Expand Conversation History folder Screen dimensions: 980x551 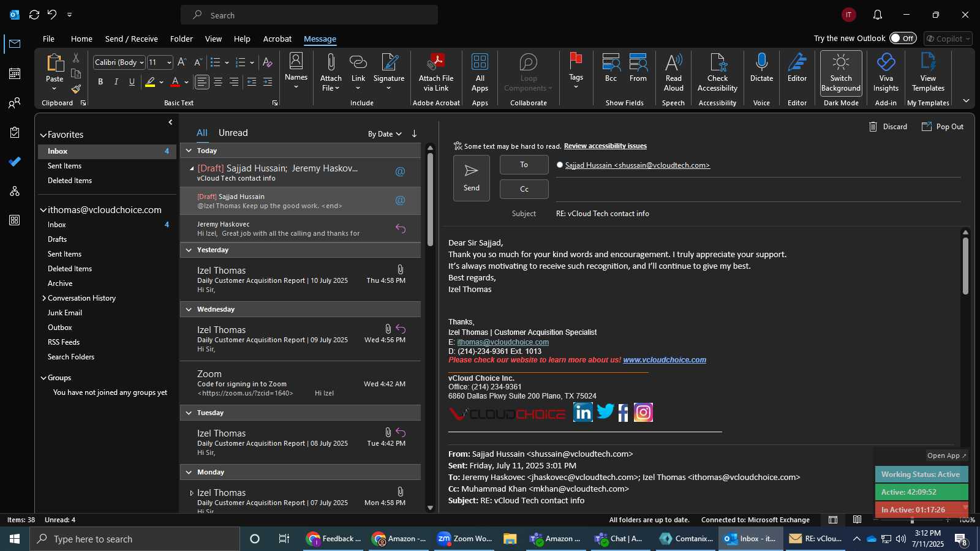44,298
